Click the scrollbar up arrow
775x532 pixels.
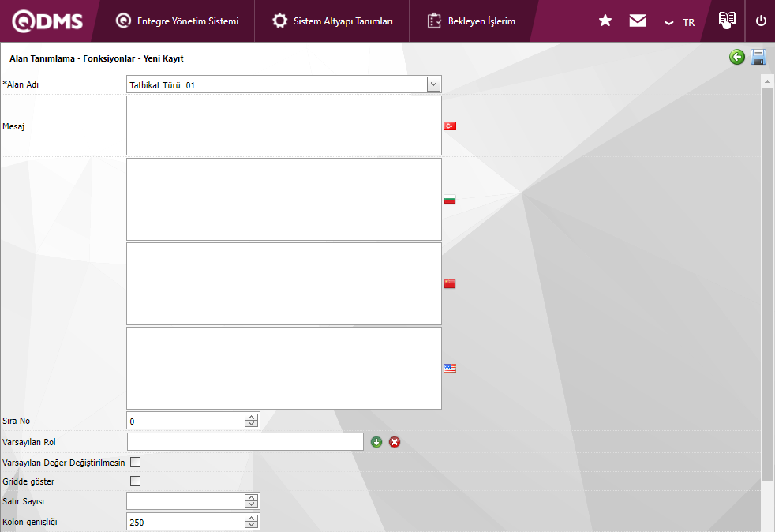(x=767, y=81)
